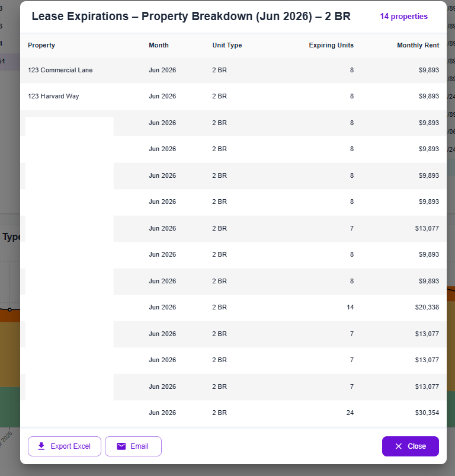This screenshot has width=455, height=476.
Task: Click Jun 2026 in the 123 Commercial Lane row
Action: point(162,70)
